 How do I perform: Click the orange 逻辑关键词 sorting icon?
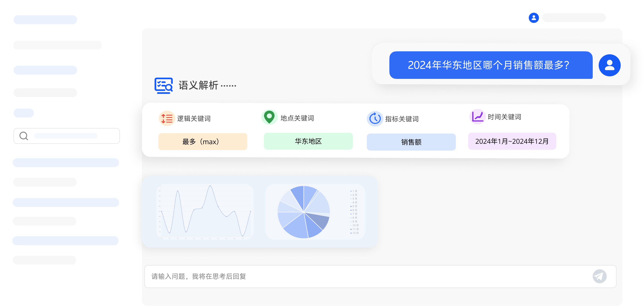[167, 118]
